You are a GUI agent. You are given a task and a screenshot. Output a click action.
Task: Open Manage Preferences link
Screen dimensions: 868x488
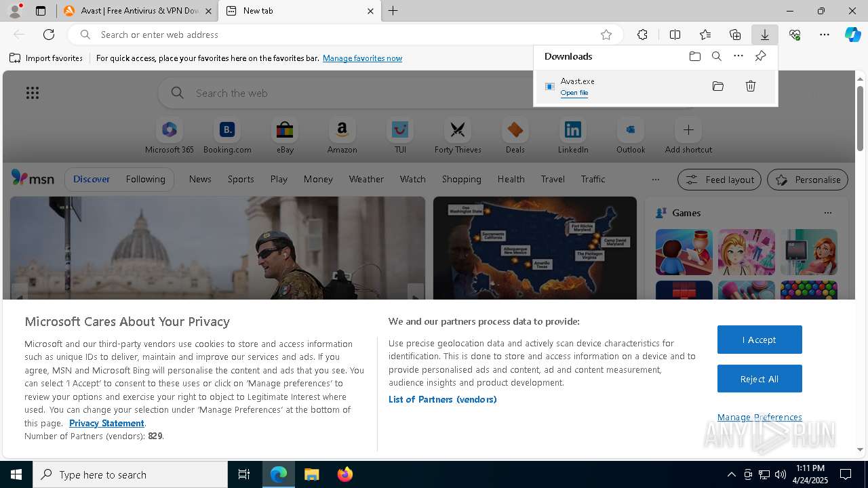pyautogui.click(x=759, y=417)
